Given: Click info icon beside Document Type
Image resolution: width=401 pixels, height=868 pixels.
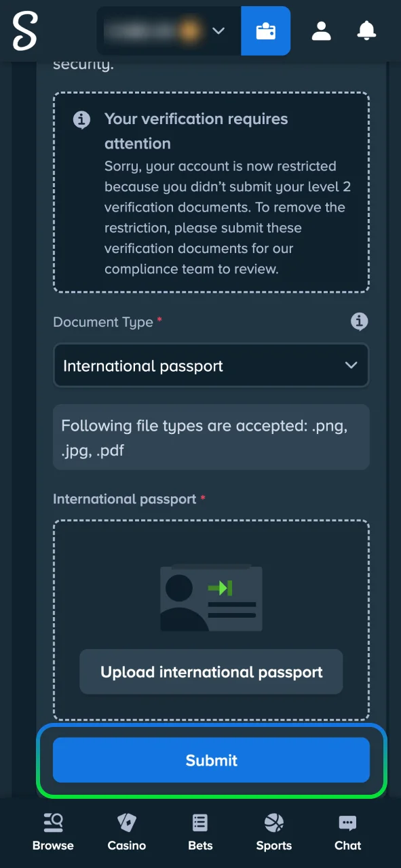Looking at the screenshot, I should [x=360, y=321].
